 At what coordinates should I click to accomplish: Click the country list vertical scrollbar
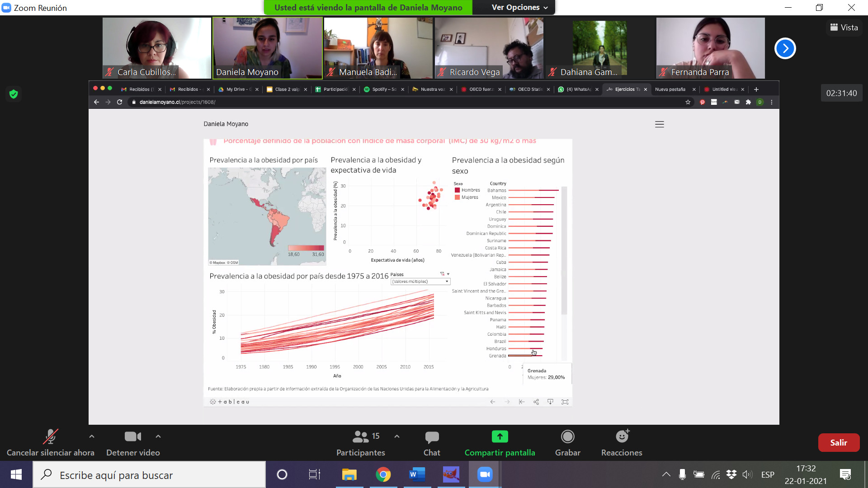click(564, 250)
